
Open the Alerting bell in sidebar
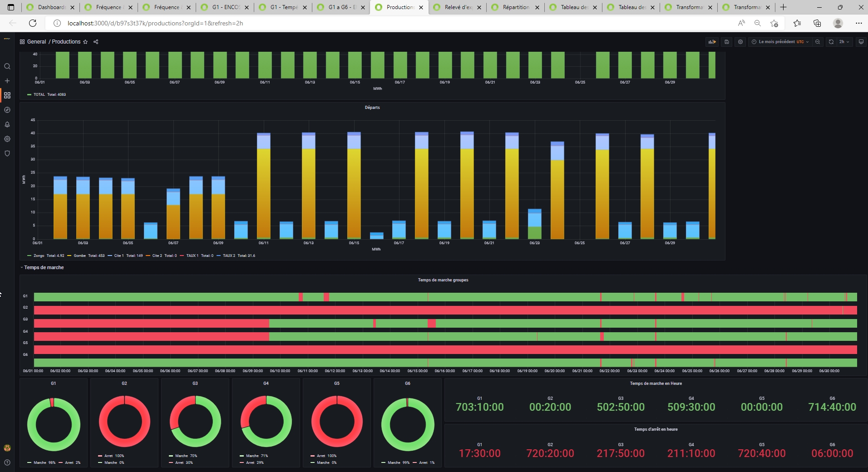[x=7, y=124]
